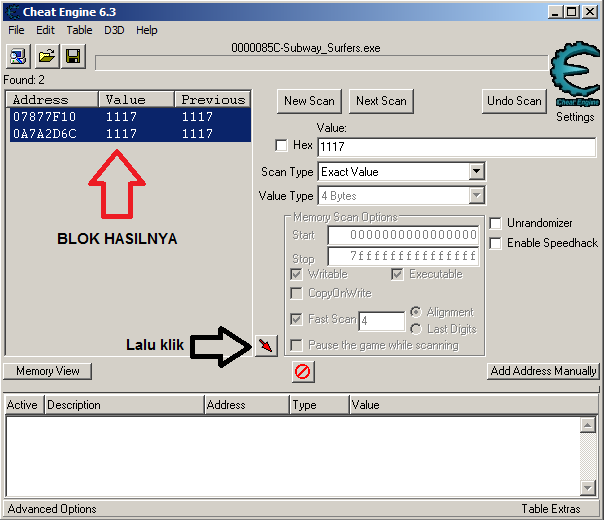Click the Stop address field

(403, 256)
